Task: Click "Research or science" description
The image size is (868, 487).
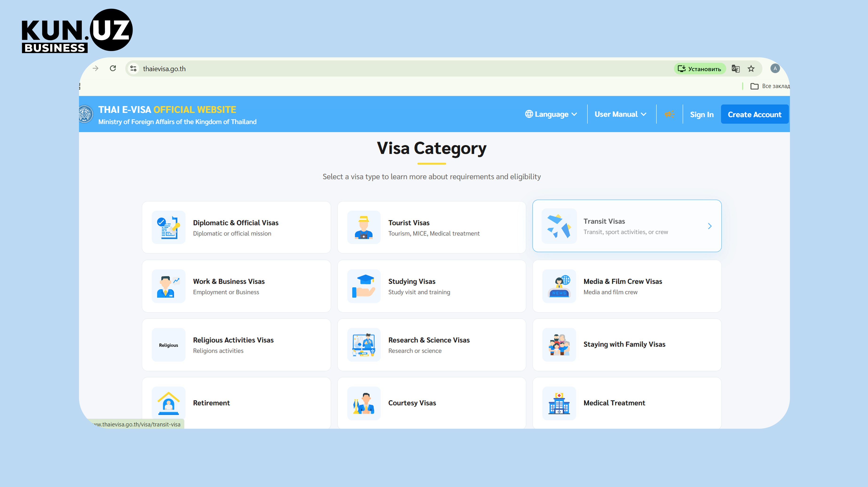Action: coord(415,351)
